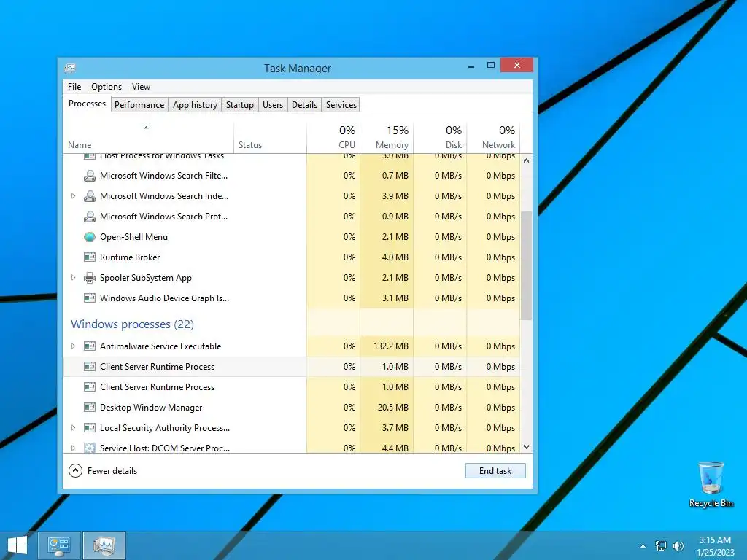
Task: Click the Runtime Broker process icon
Action: [x=90, y=257]
